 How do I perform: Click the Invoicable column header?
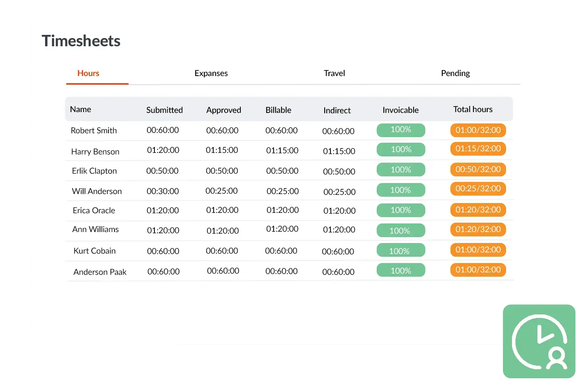pyautogui.click(x=400, y=110)
